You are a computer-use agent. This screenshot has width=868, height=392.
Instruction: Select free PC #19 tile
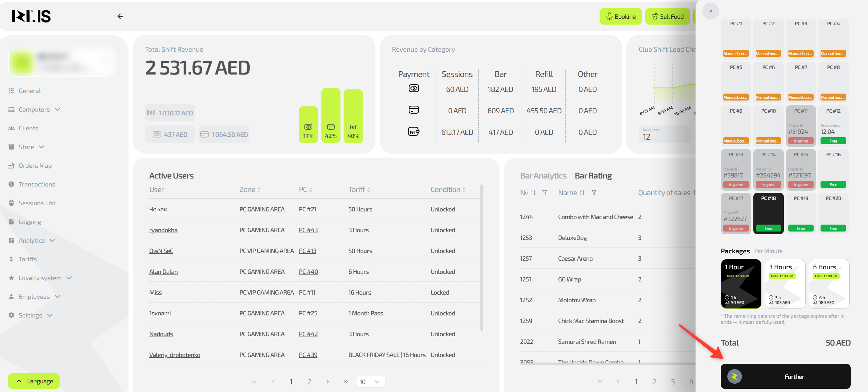tap(800, 213)
